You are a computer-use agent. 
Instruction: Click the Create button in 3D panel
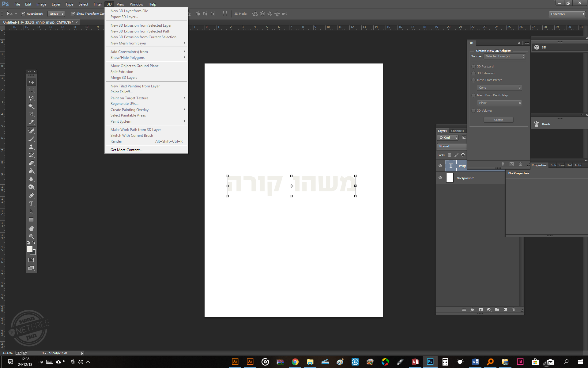(x=498, y=120)
